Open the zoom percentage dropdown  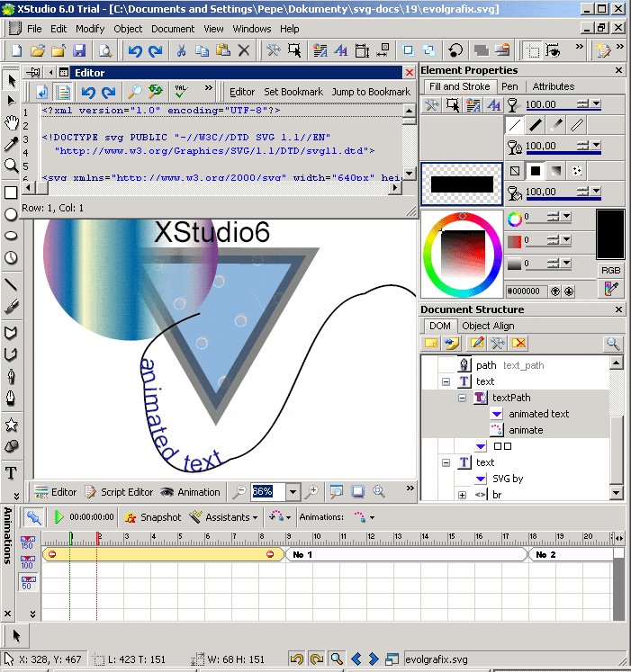click(293, 491)
